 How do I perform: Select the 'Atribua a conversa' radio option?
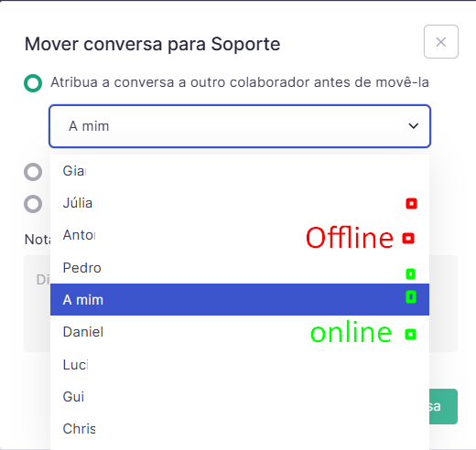click(x=33, y=83)
